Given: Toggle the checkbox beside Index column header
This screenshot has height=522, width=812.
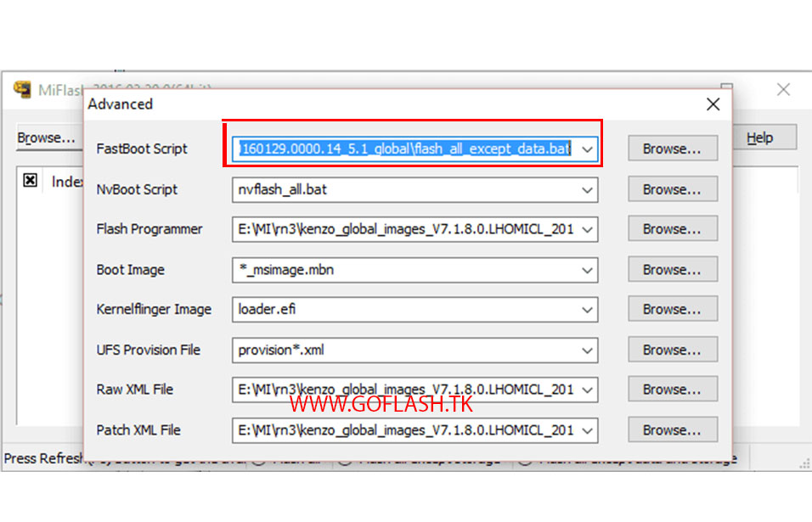Looking at the screenshot, I should [x=30, y=180].
